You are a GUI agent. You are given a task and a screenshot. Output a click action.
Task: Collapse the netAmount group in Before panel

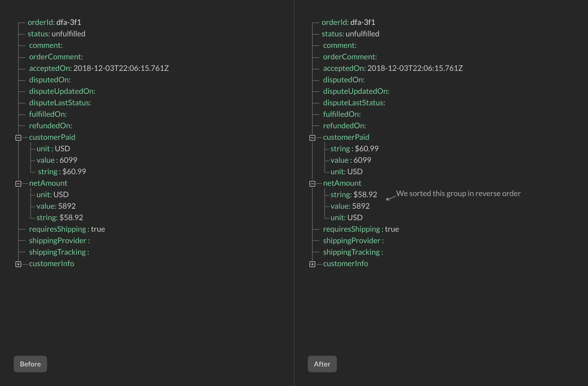[x=18, y=183]
